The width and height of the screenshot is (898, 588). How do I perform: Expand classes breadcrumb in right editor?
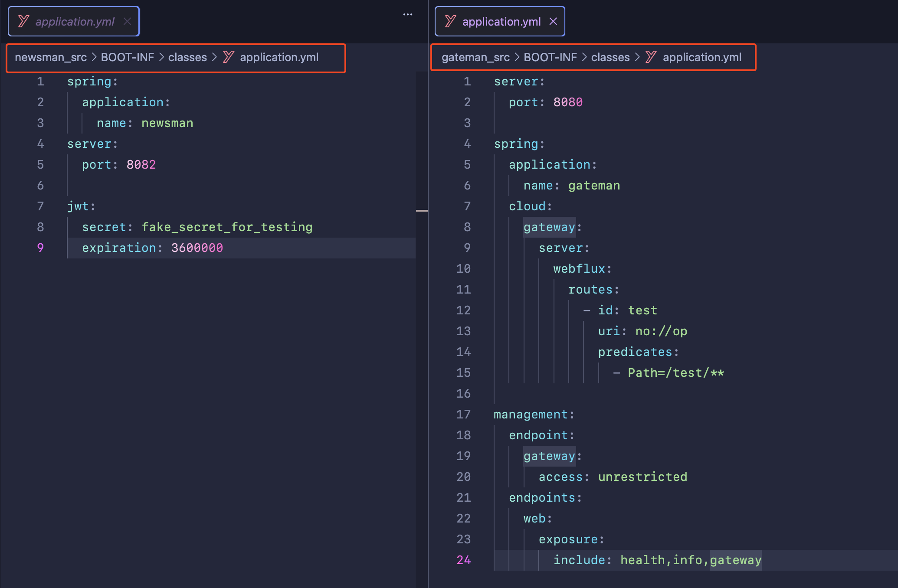(x=610, y=57)
